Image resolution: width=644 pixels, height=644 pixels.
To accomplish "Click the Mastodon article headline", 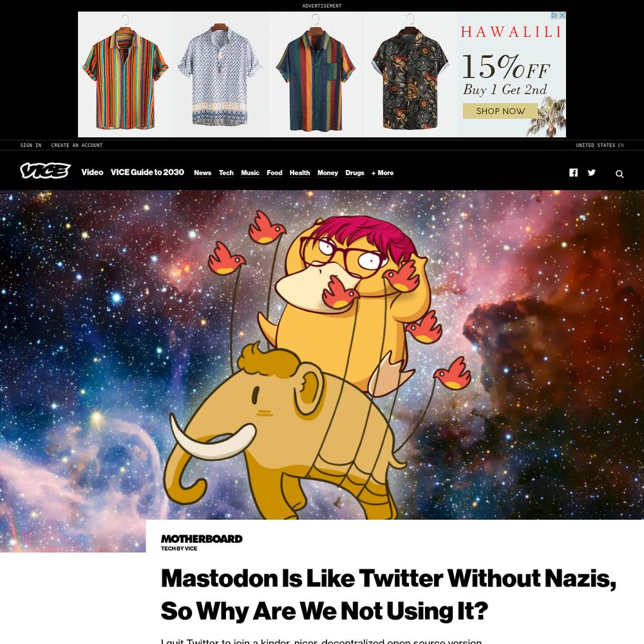I will coord(388,594).
